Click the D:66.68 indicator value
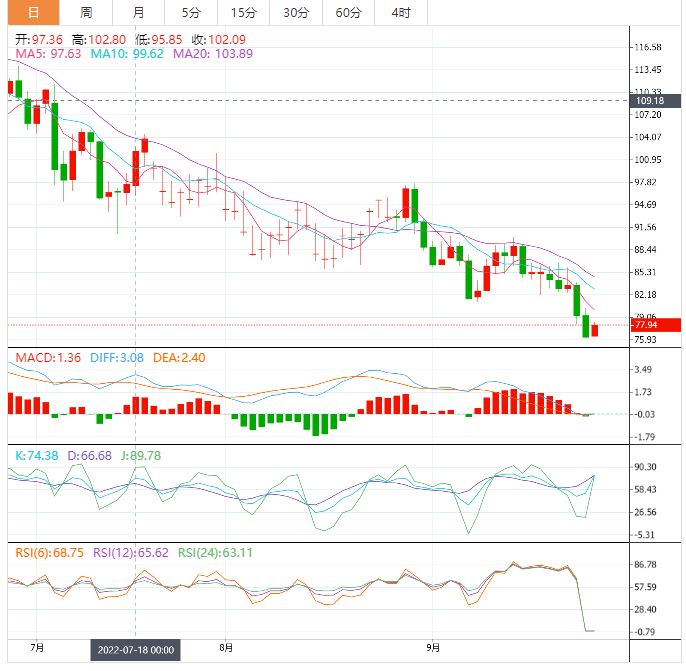686x671 pixels. (89, 456)
